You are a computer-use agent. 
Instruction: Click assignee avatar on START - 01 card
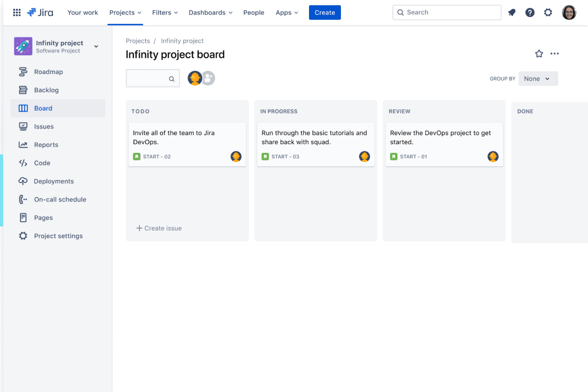pyautogui.click(x=493, y=156)
